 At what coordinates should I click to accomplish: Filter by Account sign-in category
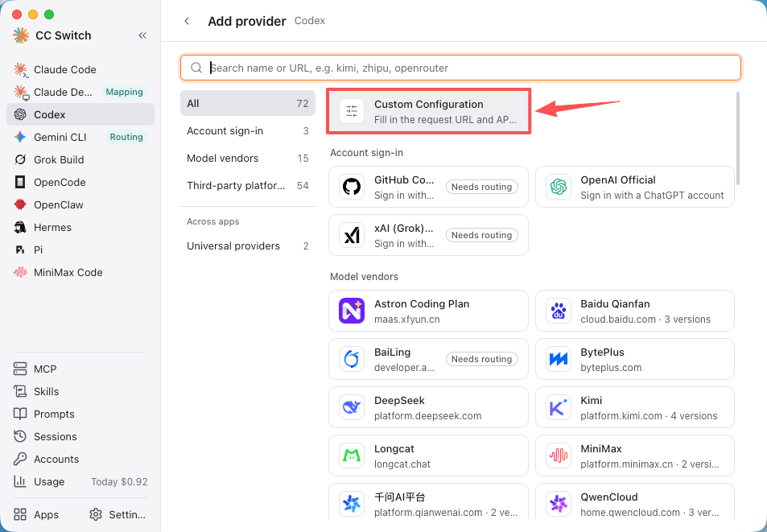248,130
